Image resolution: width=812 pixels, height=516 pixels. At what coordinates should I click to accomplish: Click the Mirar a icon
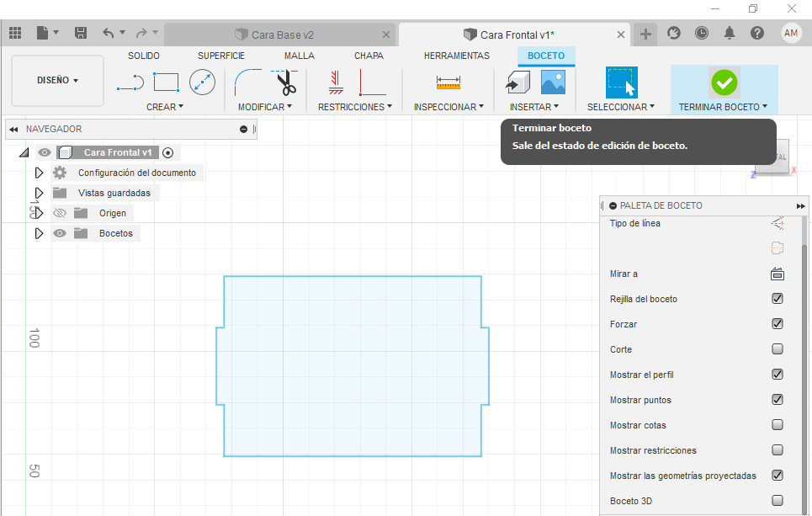coord(778,274)
